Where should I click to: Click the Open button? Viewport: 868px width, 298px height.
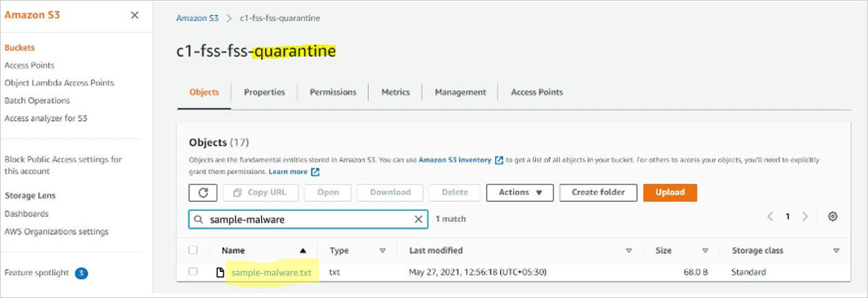tap(328, 192)
